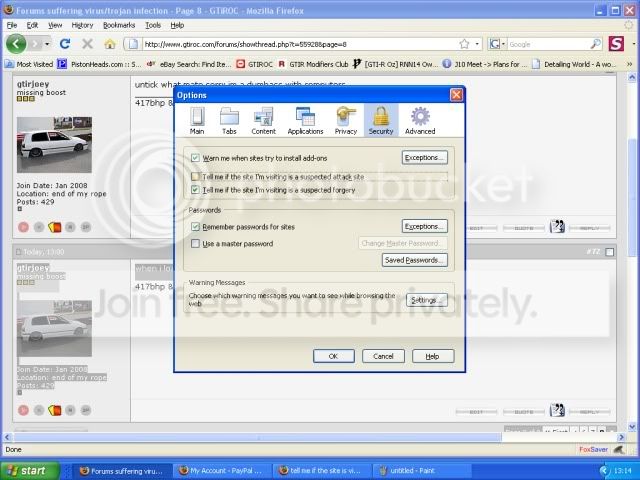Click the Saved Passwords button
Image resolution: width=640 pixels, height=480 pixels.
pos(414,260)
